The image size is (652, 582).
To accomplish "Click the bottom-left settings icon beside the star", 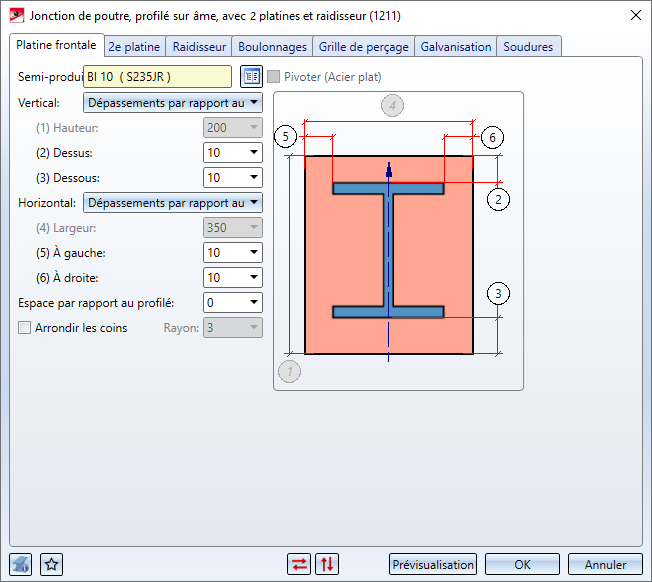I will point(21,565).
